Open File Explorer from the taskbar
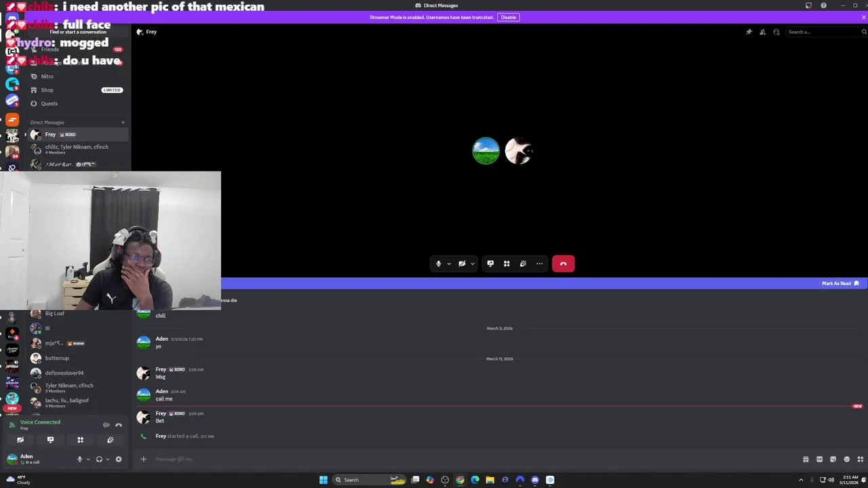The height and width of the screenshot is (488, 868). [490, 480]
